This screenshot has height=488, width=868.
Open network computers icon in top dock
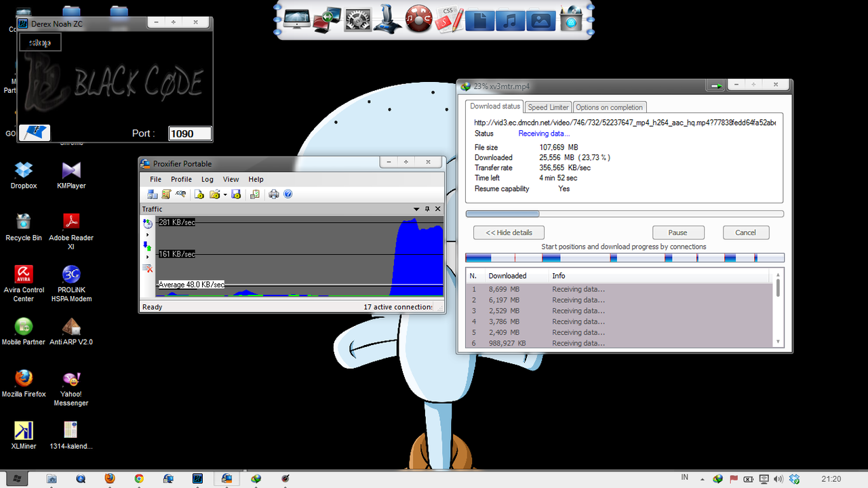tap(328, 19)
